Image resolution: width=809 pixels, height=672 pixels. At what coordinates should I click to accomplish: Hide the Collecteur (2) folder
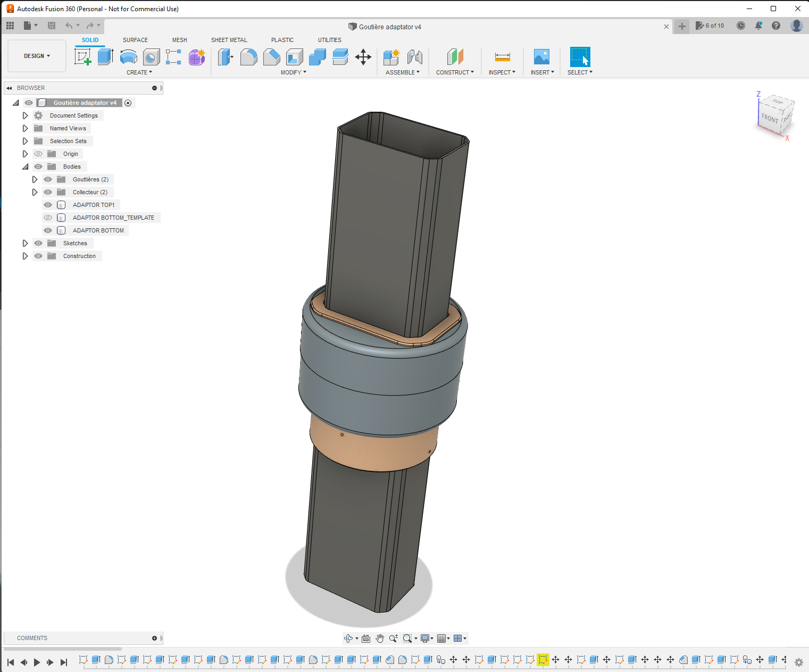(48, 192)
